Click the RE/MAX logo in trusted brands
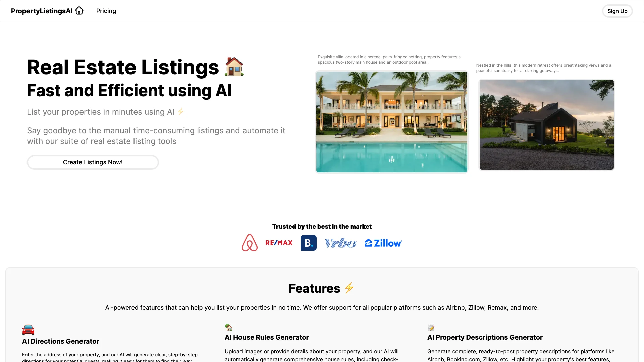Image resolution: width=644 pixels, height=362 pixels. click(279, 243)
